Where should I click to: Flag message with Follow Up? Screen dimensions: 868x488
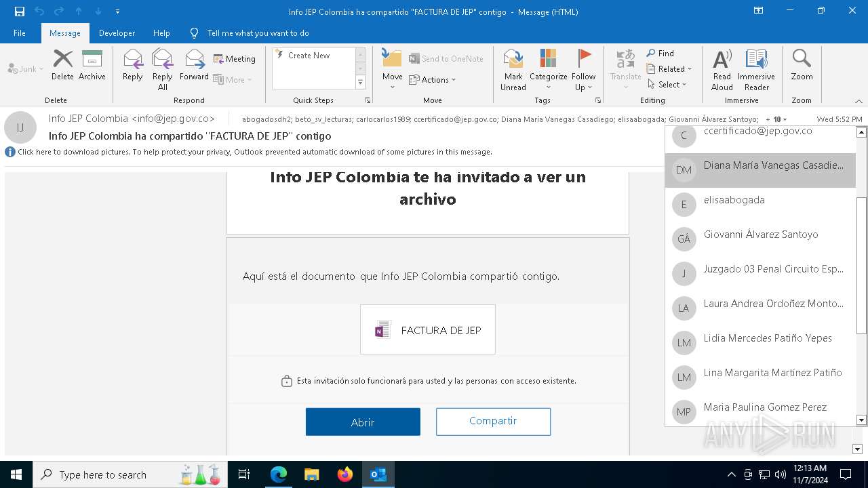click(x=583, y=70)
